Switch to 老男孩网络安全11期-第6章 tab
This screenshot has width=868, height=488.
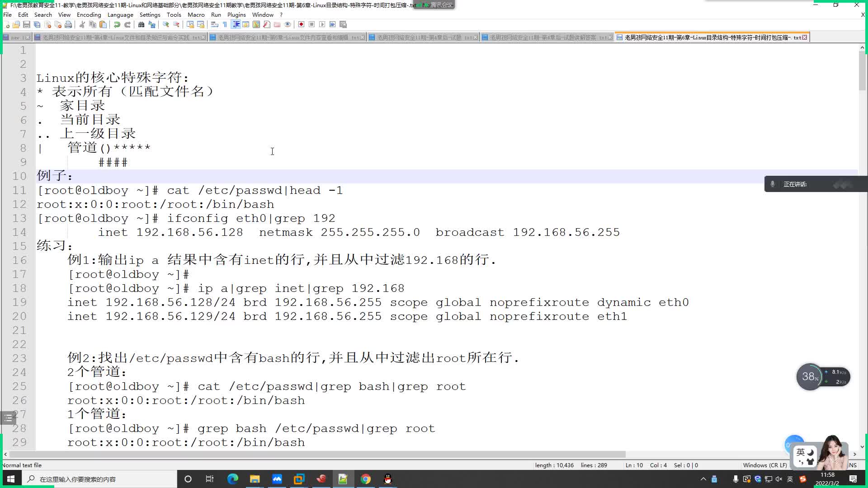(712, 38)
